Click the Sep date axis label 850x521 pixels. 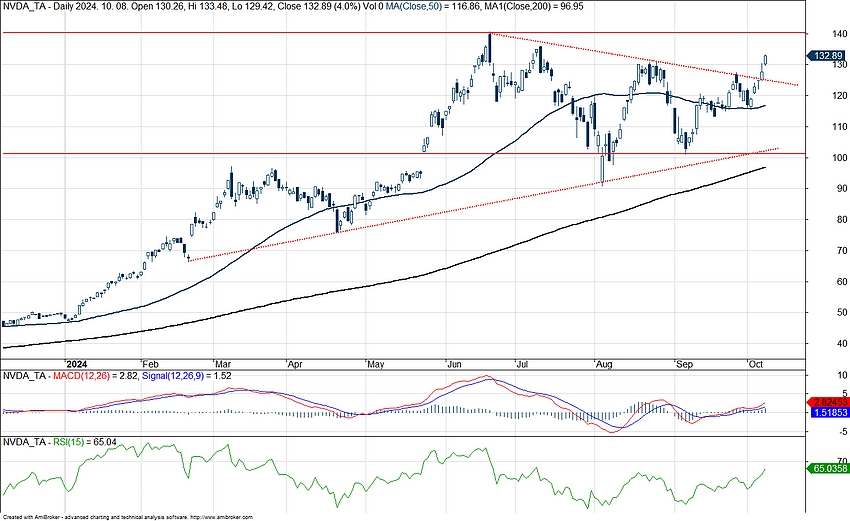click(x=685, y=364)
